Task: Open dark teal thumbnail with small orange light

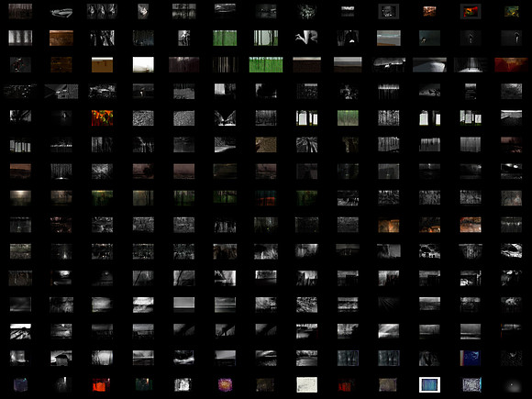Action: tap(143, 384)
